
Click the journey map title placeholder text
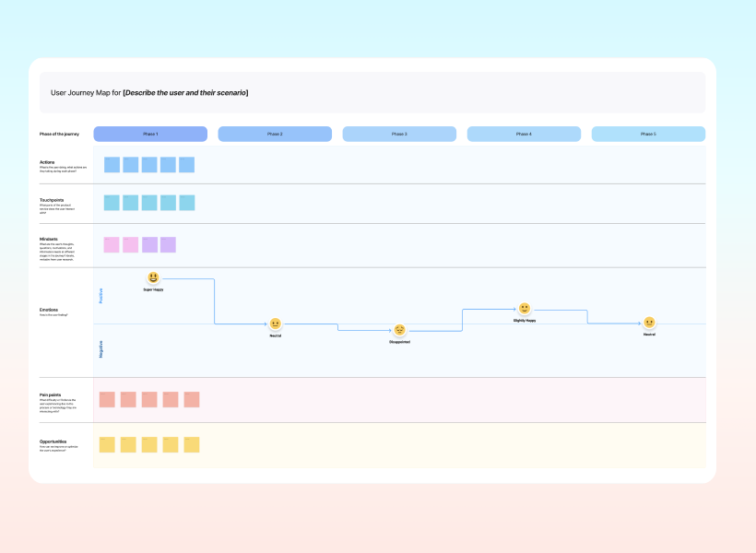(x=183, y=92)
